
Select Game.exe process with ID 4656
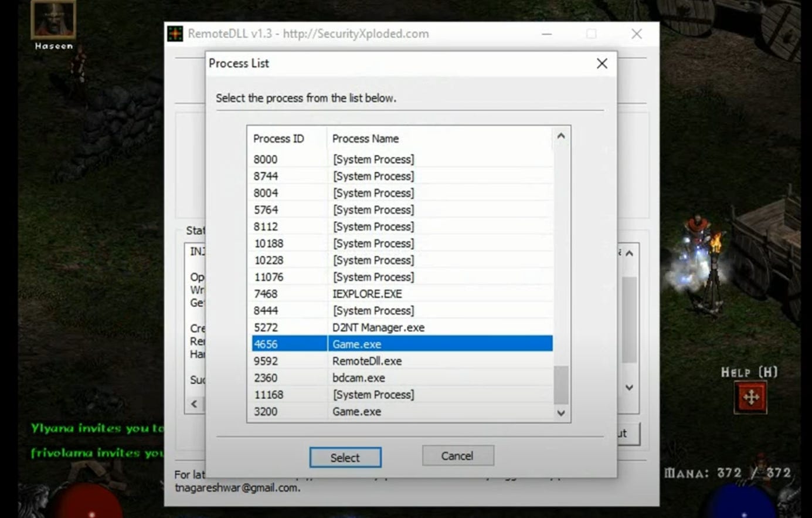pos(402,344)
